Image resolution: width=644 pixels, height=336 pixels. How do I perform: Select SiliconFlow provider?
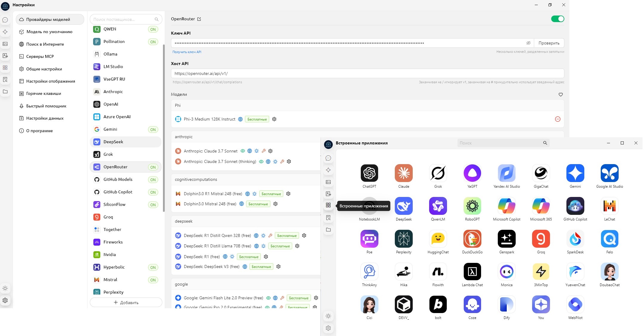[126, 205]
